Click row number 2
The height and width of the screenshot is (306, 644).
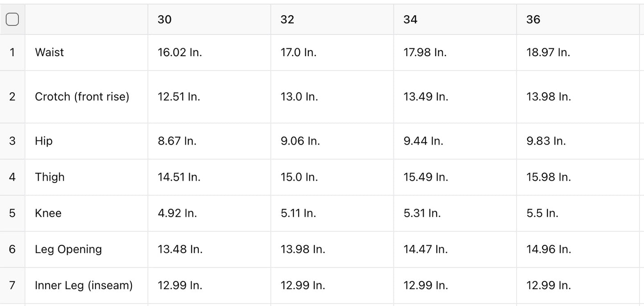click(x=12, y=96)
